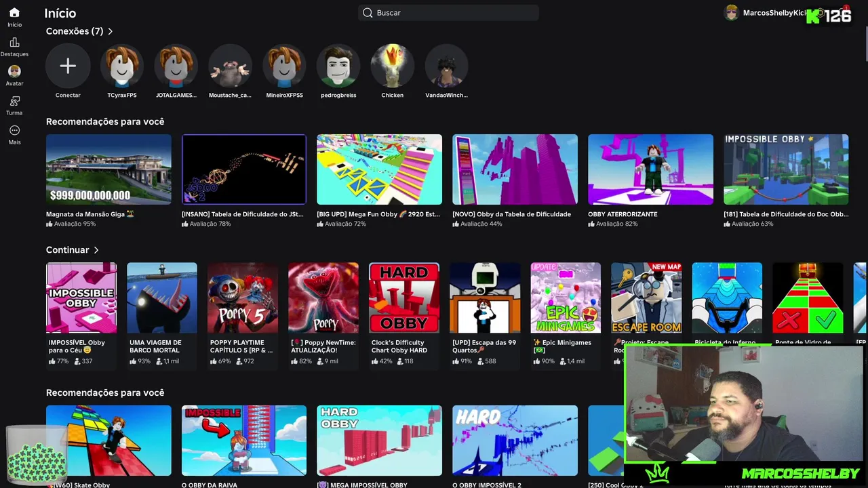Open INSANO Tabela de Dificuldade JSt thumbnail

tap(244, 169)
